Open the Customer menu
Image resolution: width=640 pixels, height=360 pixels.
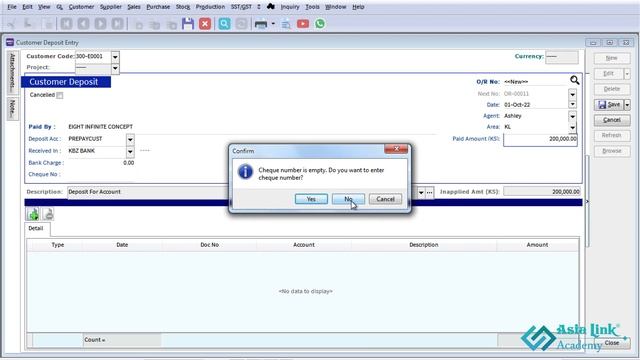pos(81,7)
